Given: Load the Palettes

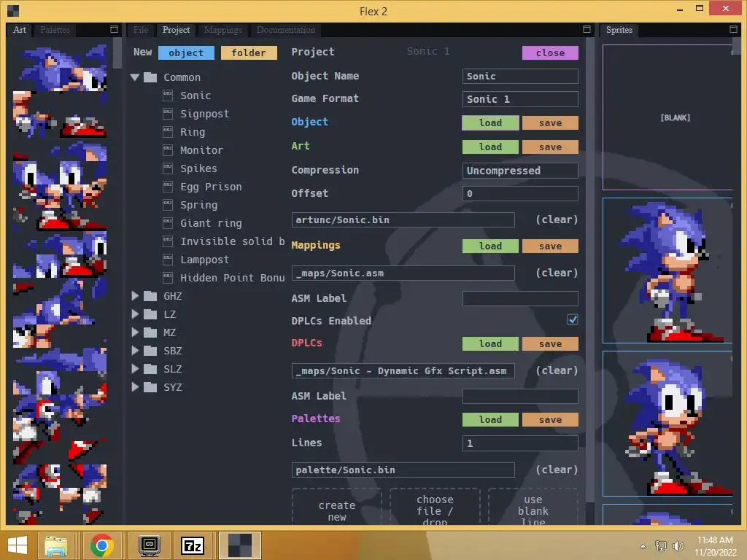Looking at the screenshot, I should 490,419.
